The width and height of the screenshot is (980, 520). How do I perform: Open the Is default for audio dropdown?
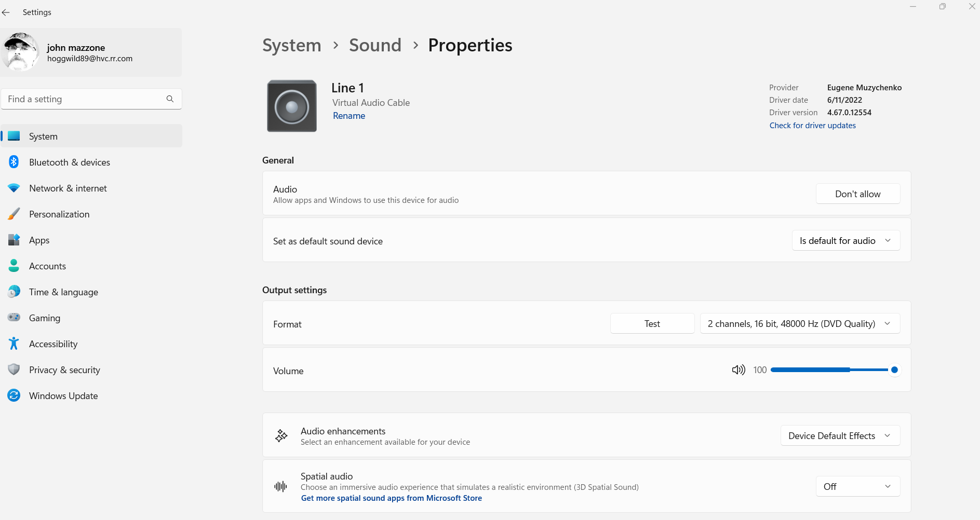(845, 241)
